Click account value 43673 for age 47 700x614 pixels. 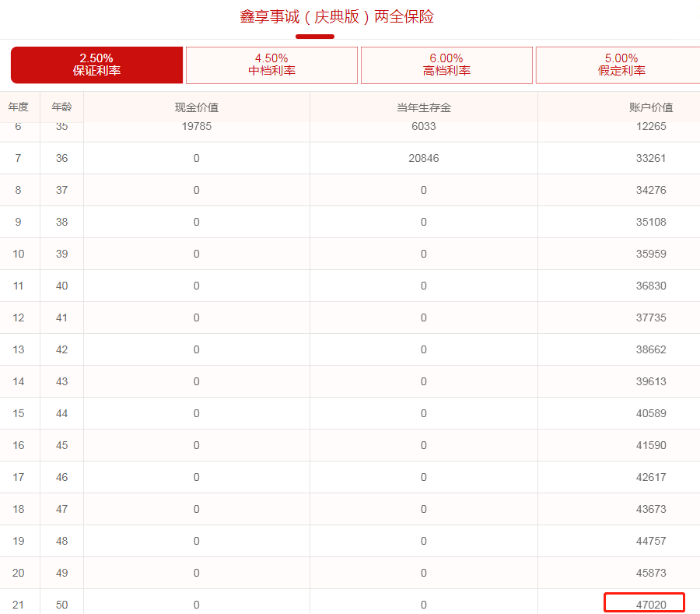click(x=651, y=509)
